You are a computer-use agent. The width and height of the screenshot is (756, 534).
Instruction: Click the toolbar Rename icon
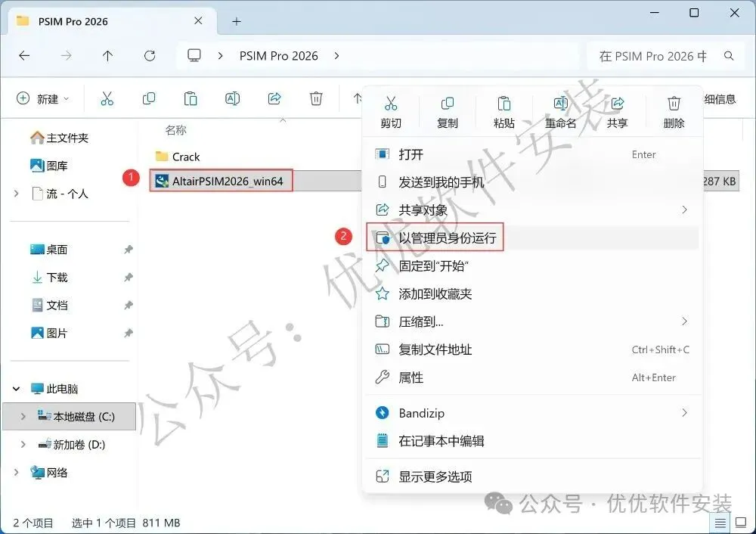[x=232, y=99]
